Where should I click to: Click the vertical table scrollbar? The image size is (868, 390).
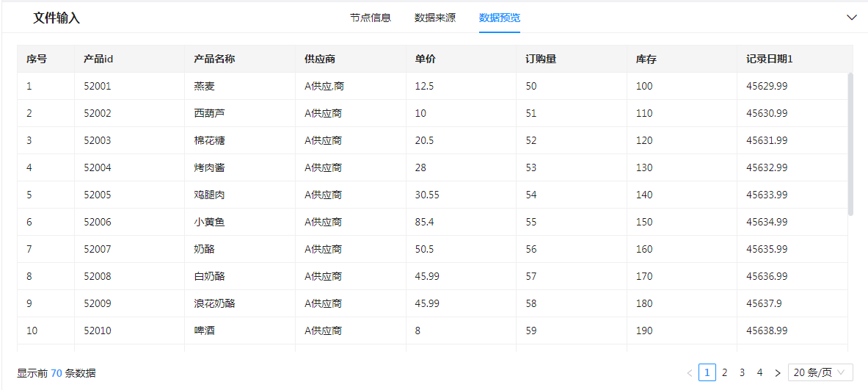tap(850, 143)
